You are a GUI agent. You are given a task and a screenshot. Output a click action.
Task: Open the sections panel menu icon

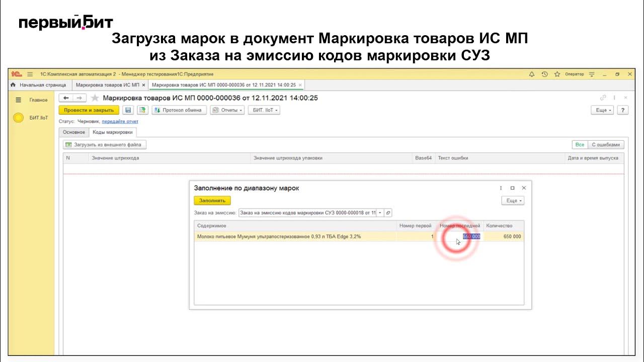[x=19, y=100]
